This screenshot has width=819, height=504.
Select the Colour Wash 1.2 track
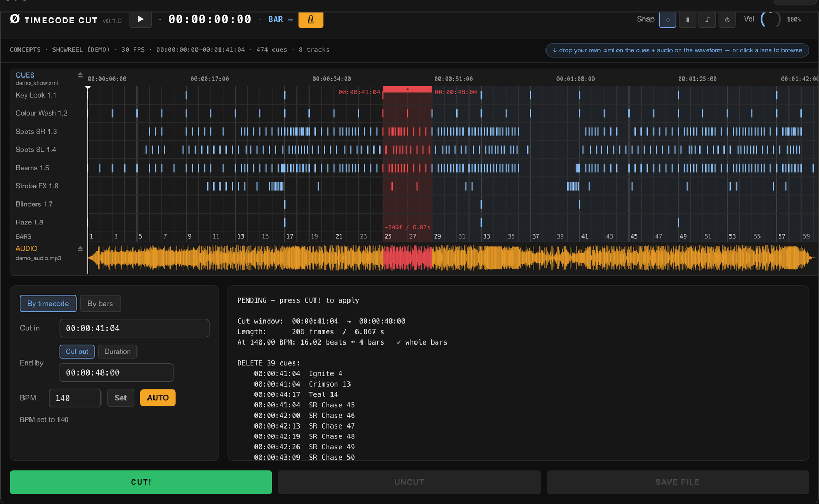pyautogui.click(x=41, y=113)
